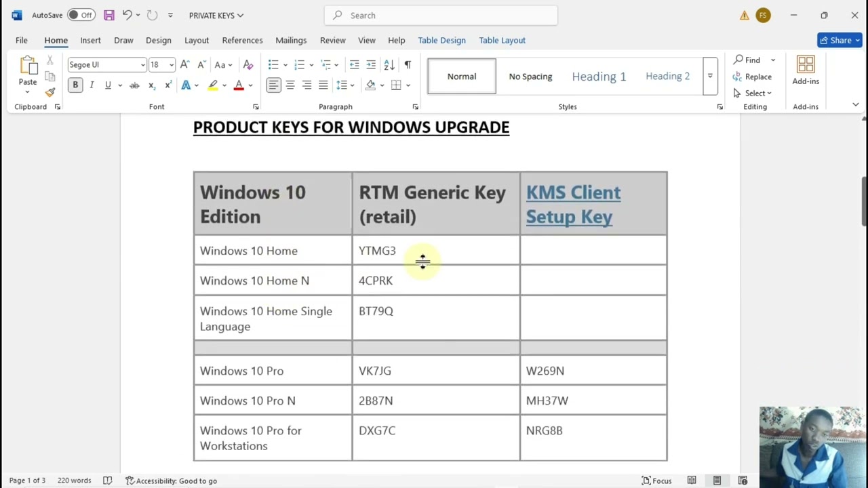Screen dimensions: 868x488
Task: Apply the yellow text highlight color
Action: point(212,85)
